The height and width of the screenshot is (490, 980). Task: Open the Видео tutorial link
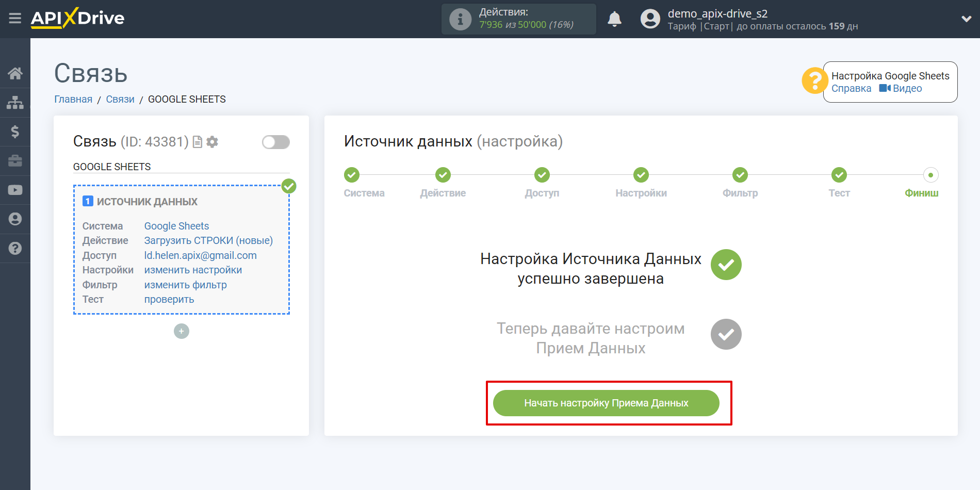pyautogui.click(x=901, y=89)
